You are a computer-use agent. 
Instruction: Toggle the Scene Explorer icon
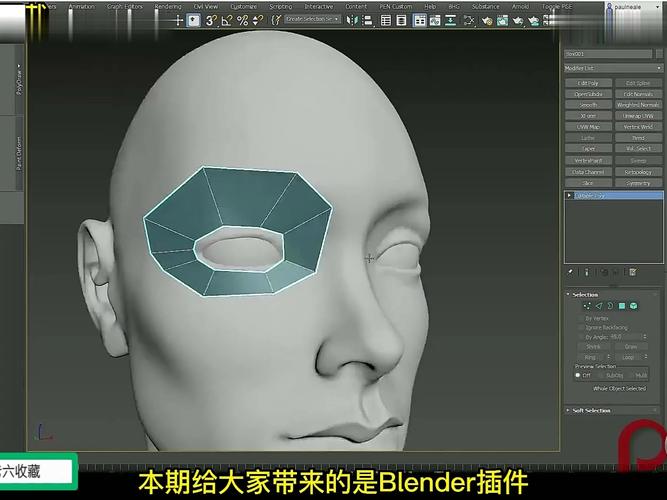(x=386, y=20)
